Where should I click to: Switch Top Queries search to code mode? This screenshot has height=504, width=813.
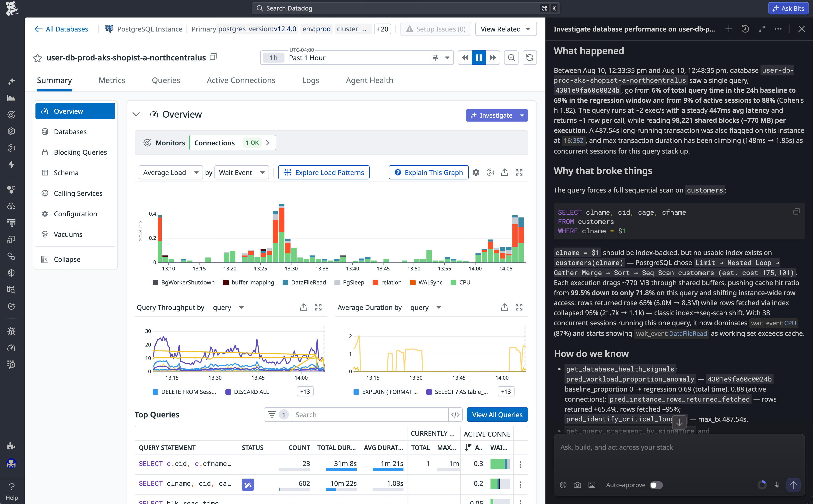tap(455, 414)
